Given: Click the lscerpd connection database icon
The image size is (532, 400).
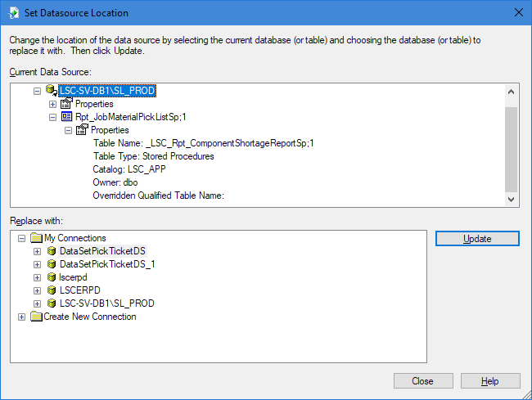Looking at the screenshot, I should click(x=52, y=277).
